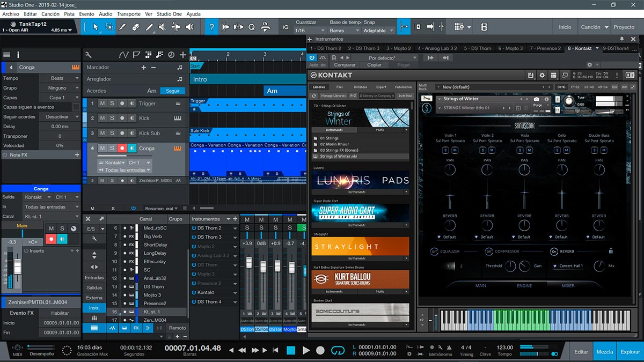Mute the Kick Sub track
Screen dimensions: 644x362
tap(102, 133)
